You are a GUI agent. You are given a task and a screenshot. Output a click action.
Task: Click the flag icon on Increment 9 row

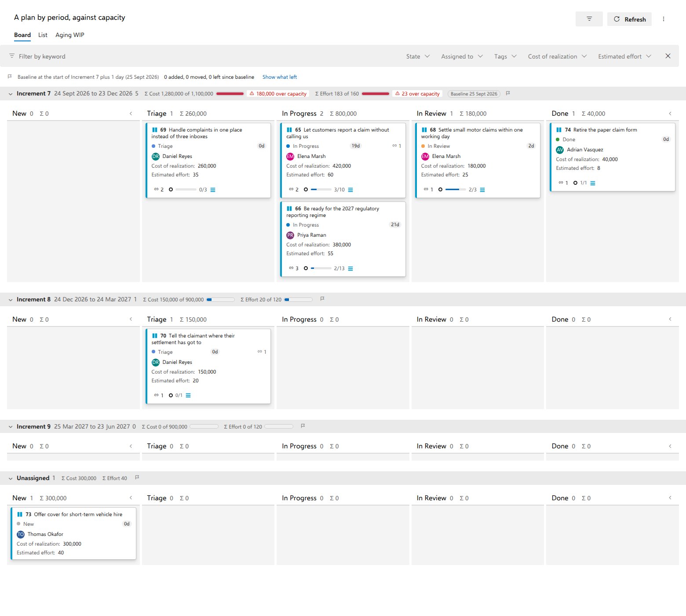303,426
